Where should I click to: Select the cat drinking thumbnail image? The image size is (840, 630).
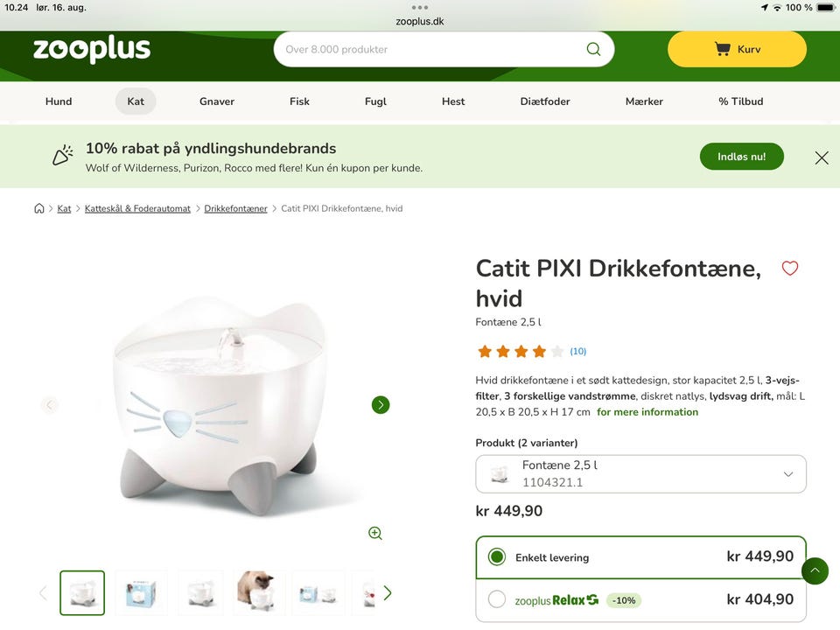257,591
